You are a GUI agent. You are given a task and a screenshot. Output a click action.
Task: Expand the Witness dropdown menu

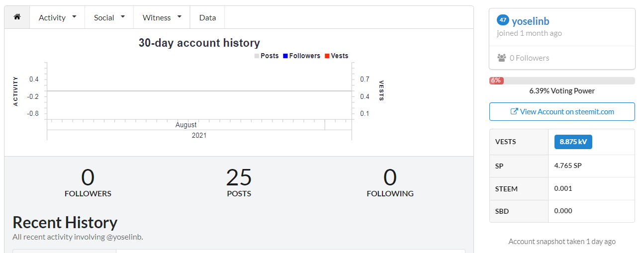pos(162,17)
